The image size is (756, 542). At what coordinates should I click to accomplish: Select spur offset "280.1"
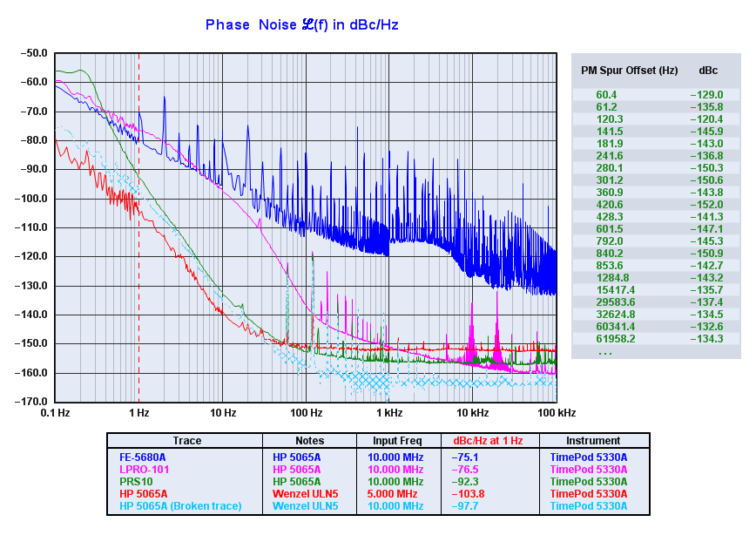pos(610,168)
